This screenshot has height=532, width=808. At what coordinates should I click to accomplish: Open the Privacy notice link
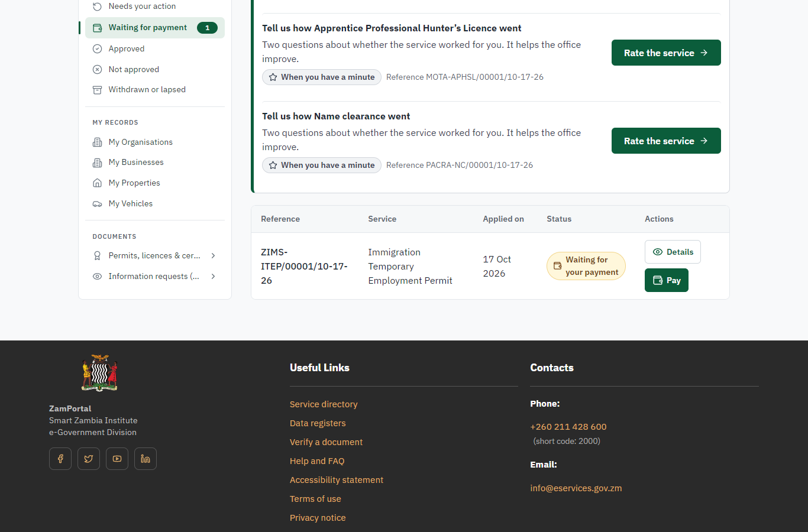(x=318, y=518)
